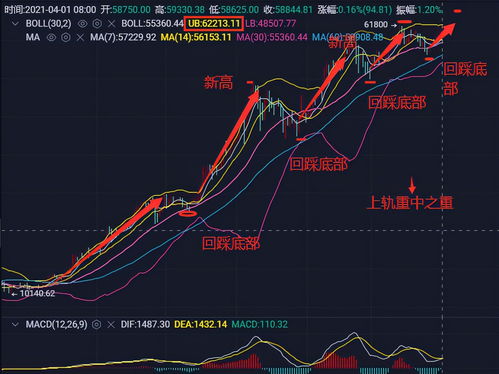The height and width of the screenshot is (374, 499).
Task: Toggle BOLL indicator visibility eye icon
Action: 82,24
